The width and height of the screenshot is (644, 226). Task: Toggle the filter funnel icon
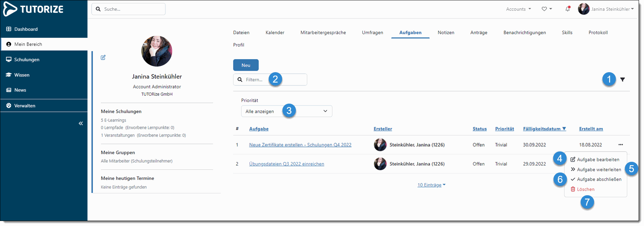pyautogui.click(x=623, y=80)
